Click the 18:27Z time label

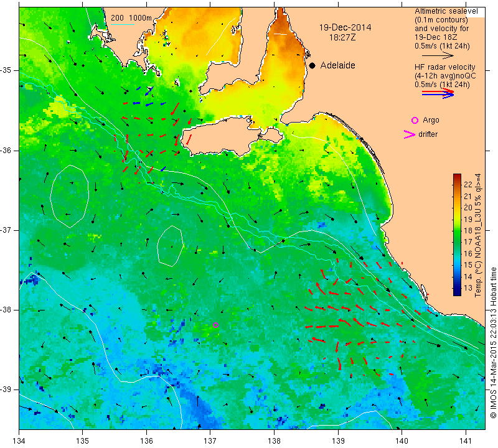point(342,37)
